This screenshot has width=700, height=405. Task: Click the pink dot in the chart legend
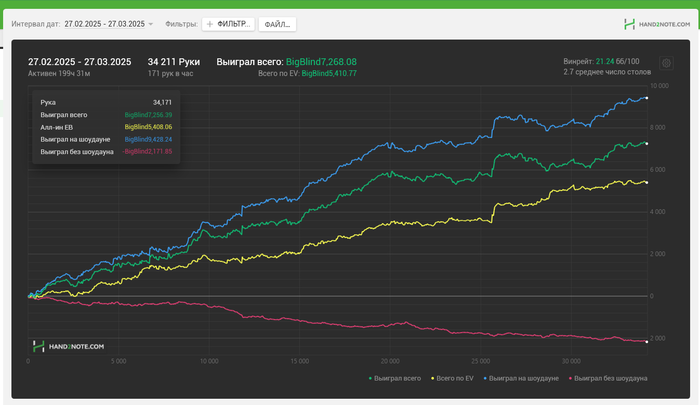point(570,378)
